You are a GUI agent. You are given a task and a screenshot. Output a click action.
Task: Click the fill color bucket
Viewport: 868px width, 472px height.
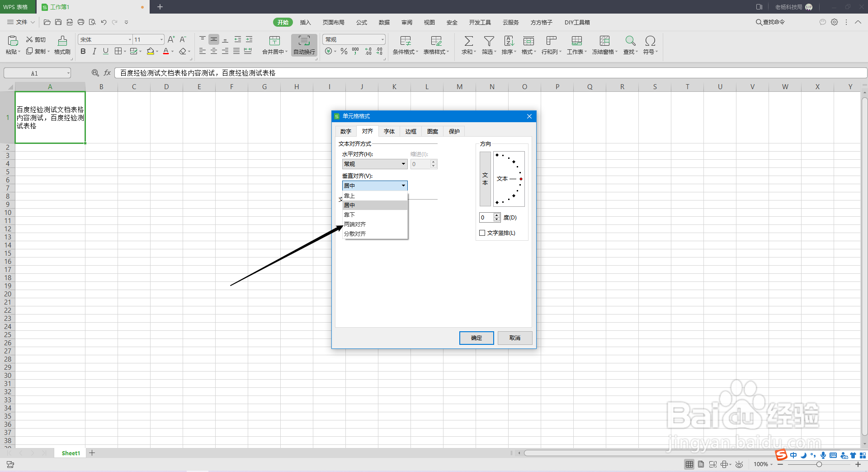pyautogui.click(x=151, y=51)
